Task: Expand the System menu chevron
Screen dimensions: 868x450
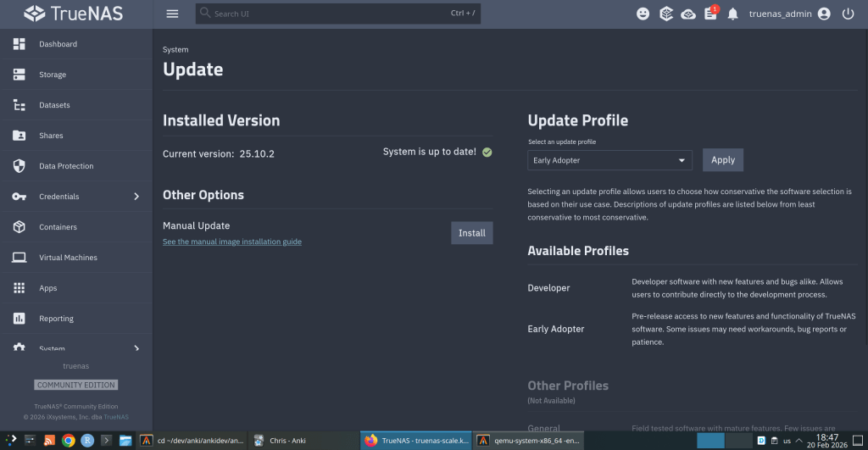Action: coord(136,348)
